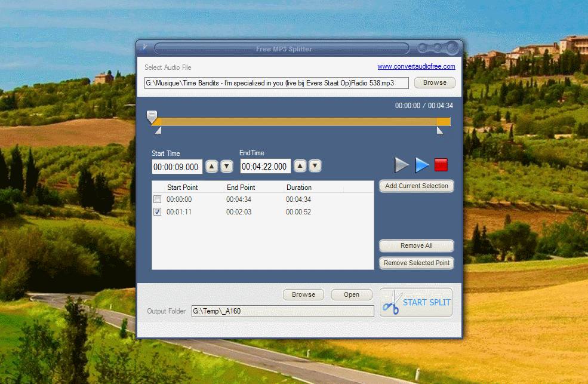
Task: Increase End Time with the up arrow
Action: [300, 166]
